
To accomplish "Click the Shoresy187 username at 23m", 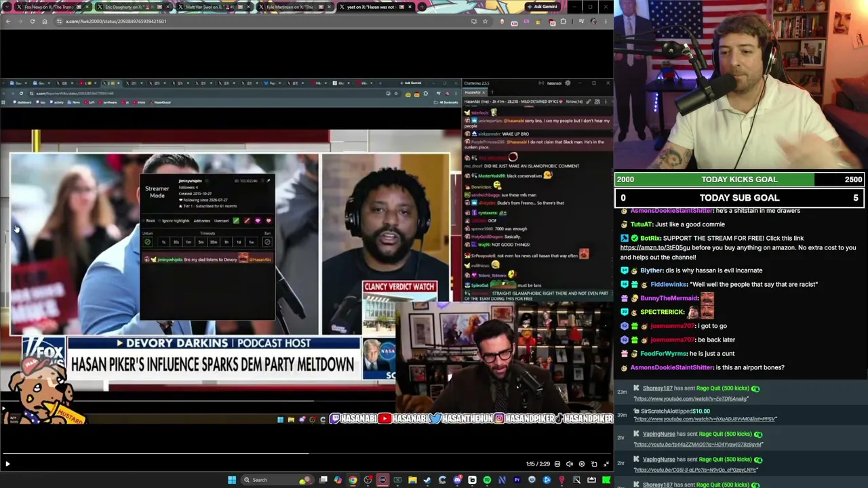I will (x=657, y=388).
